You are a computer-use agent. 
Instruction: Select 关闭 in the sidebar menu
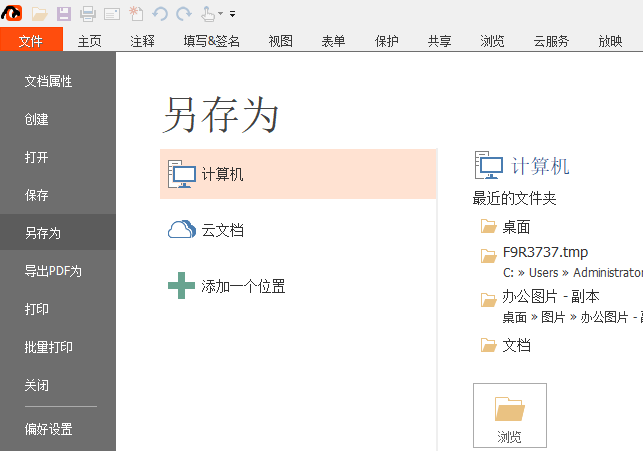tap(58, 385)
